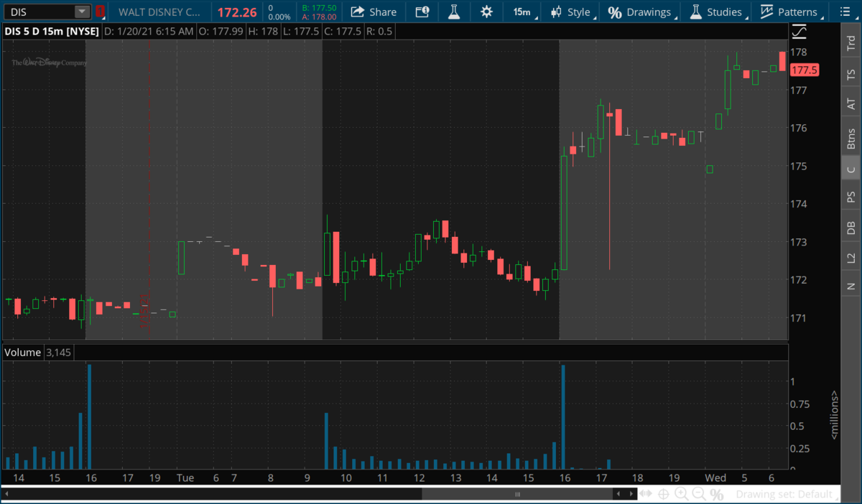
Task: Click the 177.5 current price label
Action: (x=804, y=70)
